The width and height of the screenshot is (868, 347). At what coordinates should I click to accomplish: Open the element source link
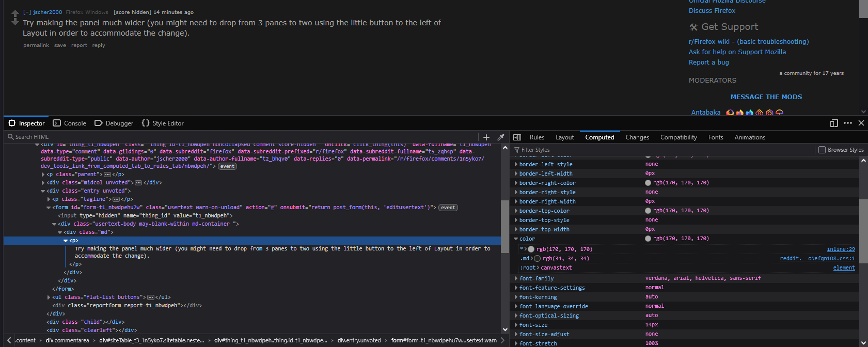click(844, 268)
